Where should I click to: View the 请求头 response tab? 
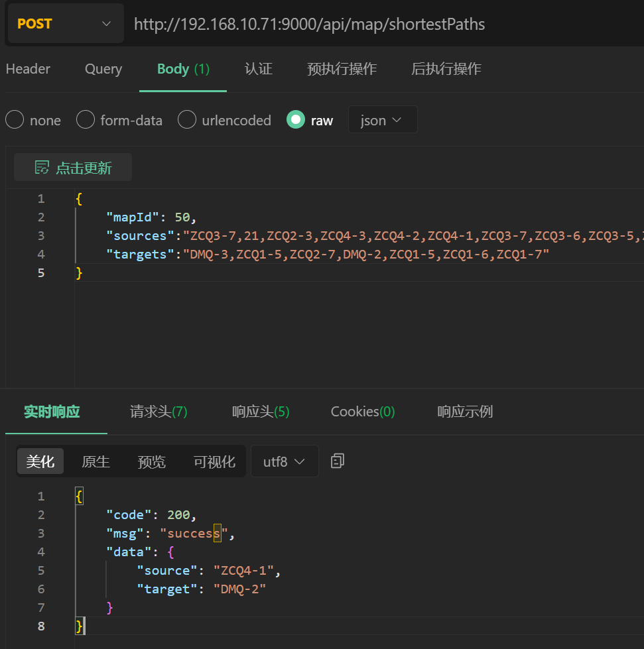point(159,412)
